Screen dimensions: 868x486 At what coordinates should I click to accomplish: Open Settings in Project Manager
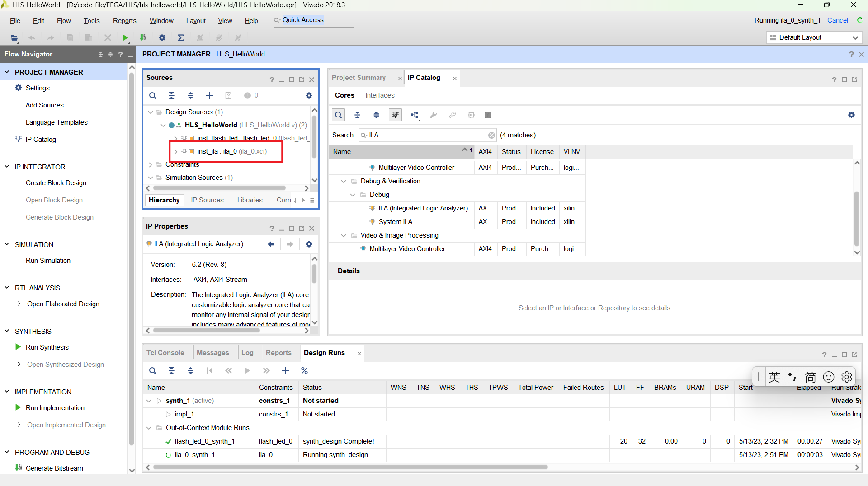(x=38, y=88)
